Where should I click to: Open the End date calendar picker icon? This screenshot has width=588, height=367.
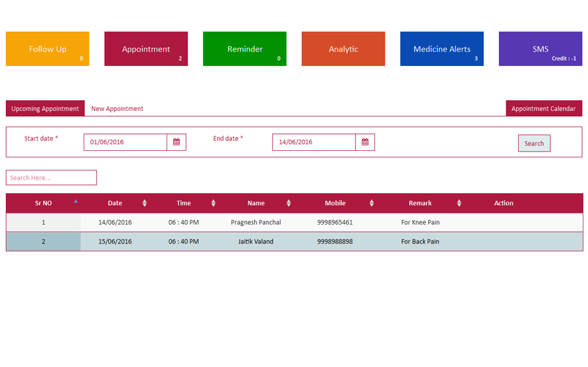click(x=365, y=142)
